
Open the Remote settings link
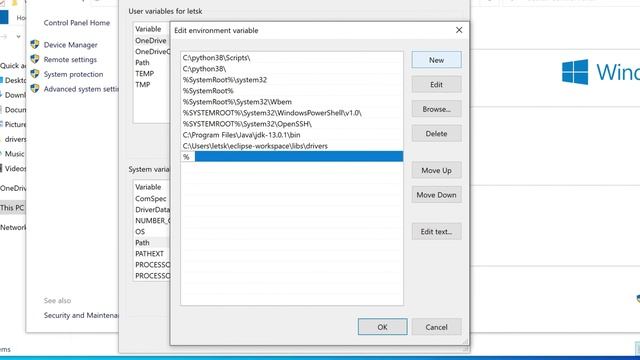70,60
